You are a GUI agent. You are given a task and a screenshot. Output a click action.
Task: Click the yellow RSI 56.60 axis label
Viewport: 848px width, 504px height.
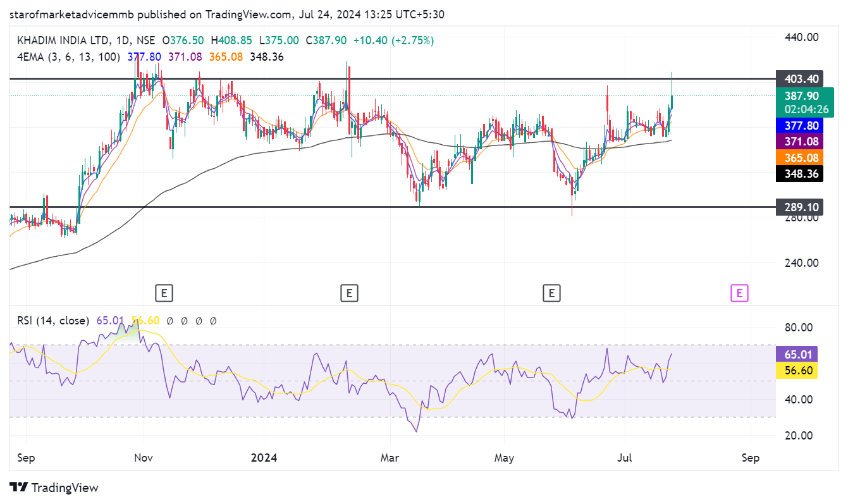(797, 370)
